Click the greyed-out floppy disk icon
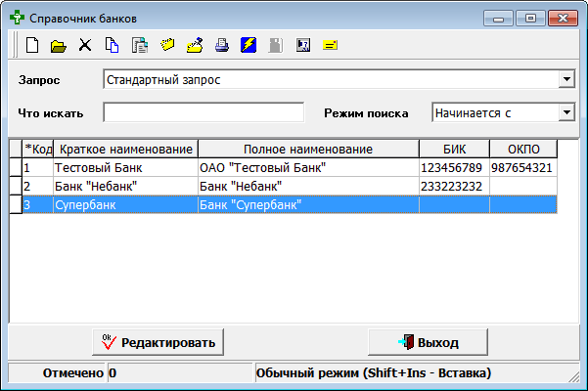This screenshot has height=391, width=588. [x=276, y=45]
